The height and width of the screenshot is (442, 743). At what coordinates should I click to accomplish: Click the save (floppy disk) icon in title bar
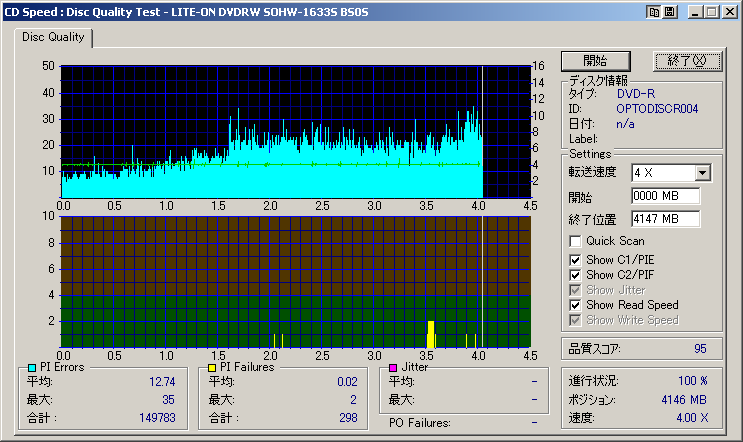[670, 12]
